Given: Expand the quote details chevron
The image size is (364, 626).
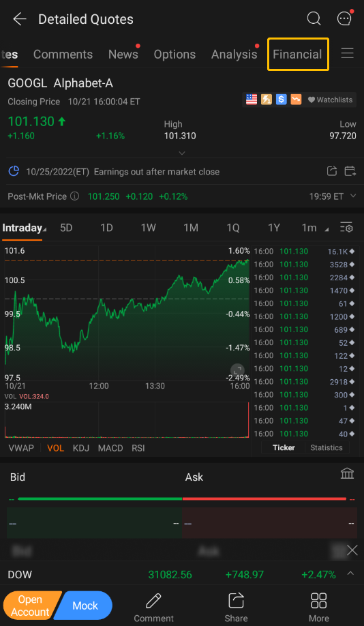Looking at the screenshot, I should point(181,153).
